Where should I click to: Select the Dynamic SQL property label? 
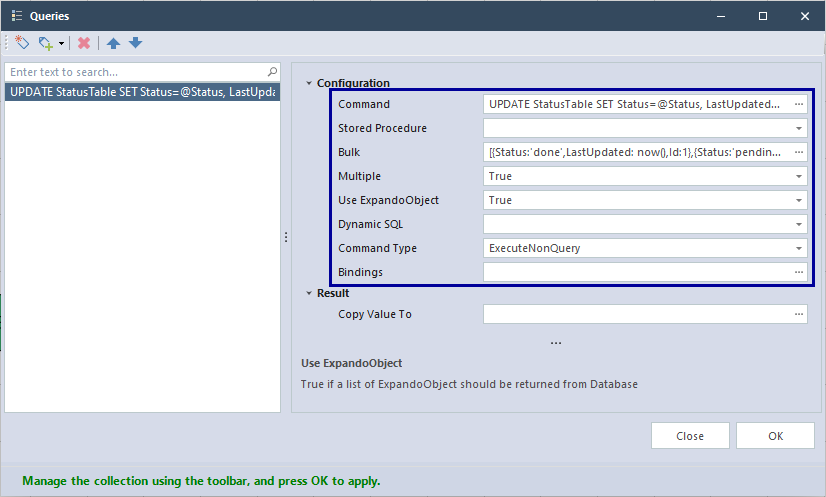point(370,224)
